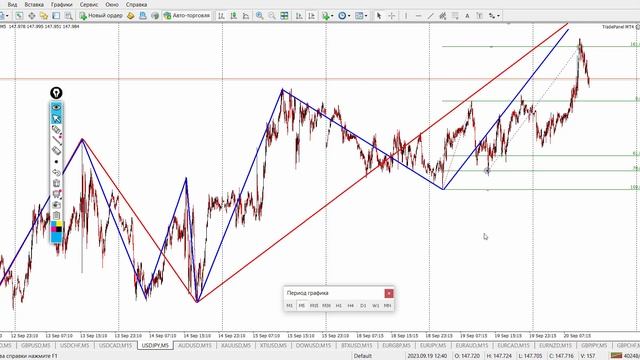Switch to XAUUSD,M5 chart tab
This screenshot has width=640, height=360.
pyautogui.click(x=236, y=345)
